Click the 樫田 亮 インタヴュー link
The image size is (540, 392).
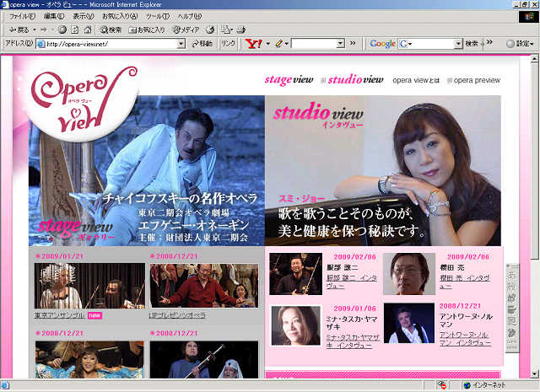[465, 282]
